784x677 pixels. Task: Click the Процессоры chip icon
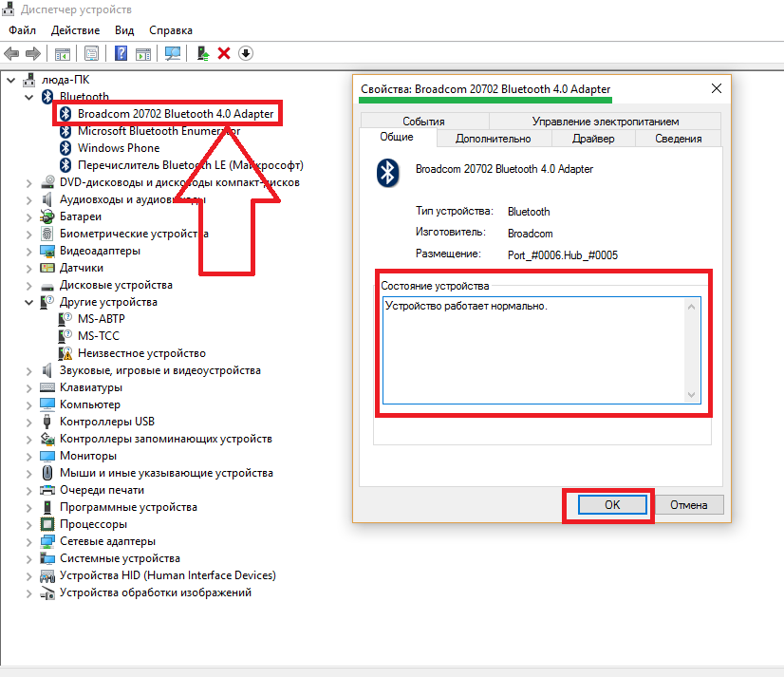(x=47, y=524)
